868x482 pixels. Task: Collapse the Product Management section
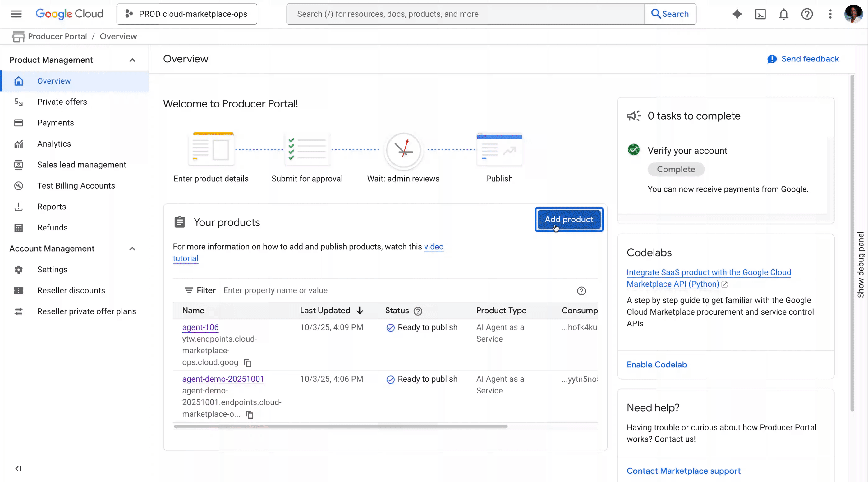pos(132,60)
